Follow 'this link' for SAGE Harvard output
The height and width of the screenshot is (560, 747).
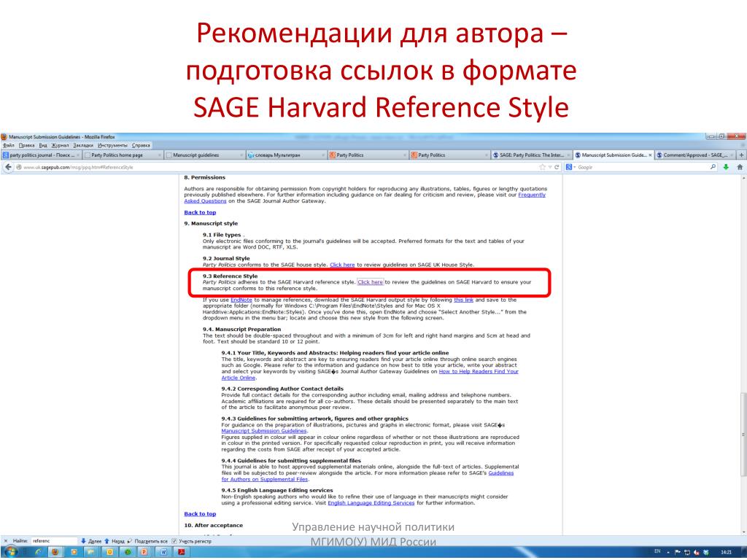click(463, 300)
